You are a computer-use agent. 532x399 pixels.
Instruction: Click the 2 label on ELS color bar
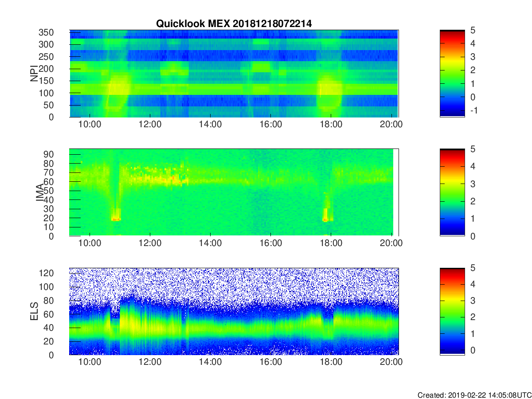(x=472, y=317)
